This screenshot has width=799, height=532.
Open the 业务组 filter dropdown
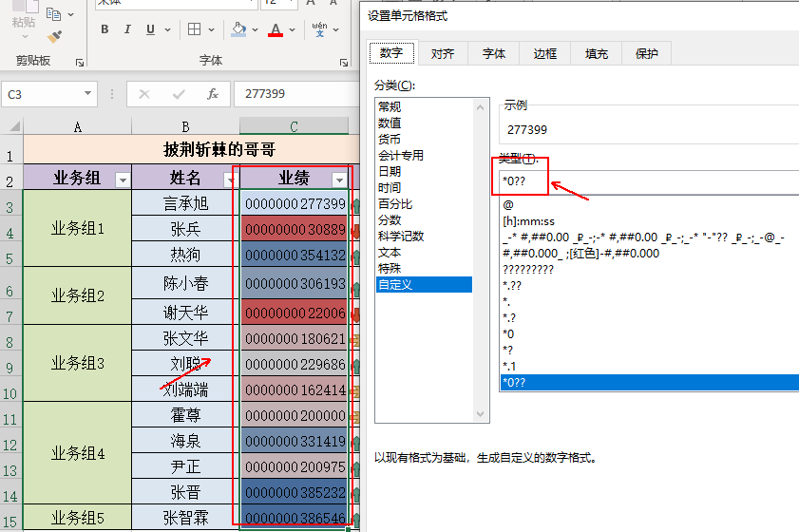pyautogui.click(x=123, y=180)
